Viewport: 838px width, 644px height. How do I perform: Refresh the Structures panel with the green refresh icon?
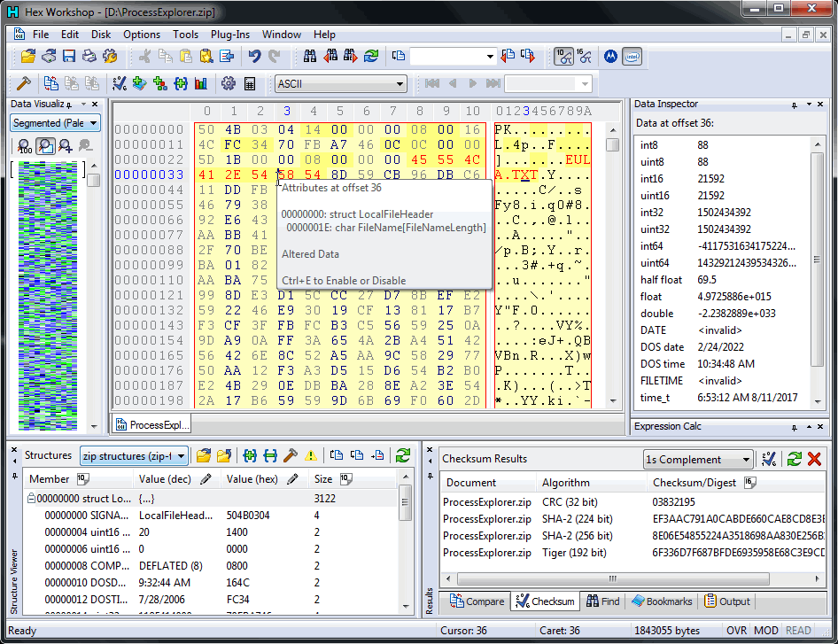tap(404, 455)
